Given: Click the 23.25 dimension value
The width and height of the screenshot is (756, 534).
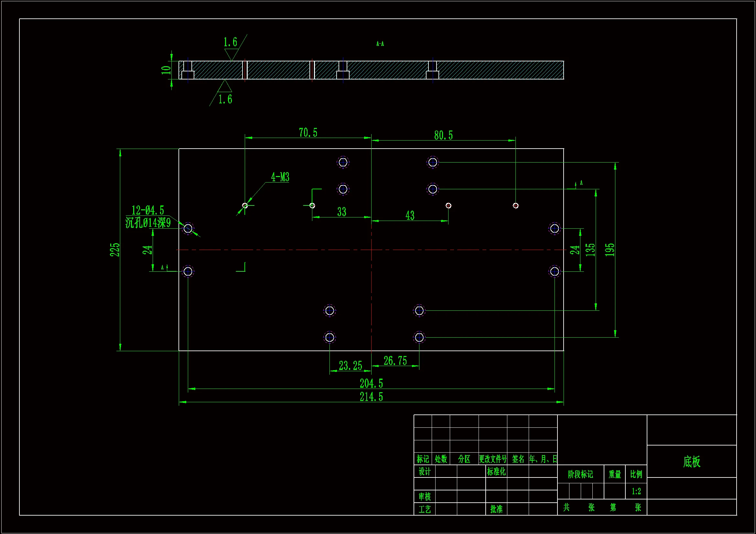Looking at the screenshot, I should tap(350, 366).
